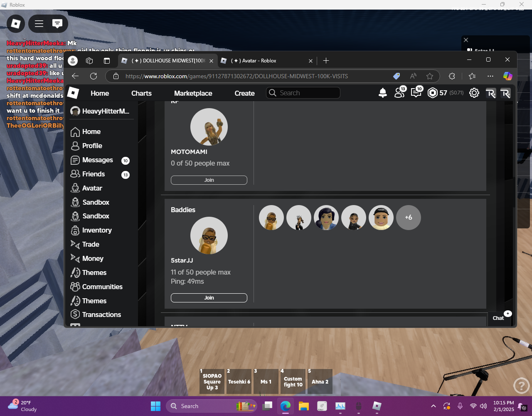This screenshot has width=532, height=416.
Task: Open Inventory in left sidebar
Action: pos(91,230)
